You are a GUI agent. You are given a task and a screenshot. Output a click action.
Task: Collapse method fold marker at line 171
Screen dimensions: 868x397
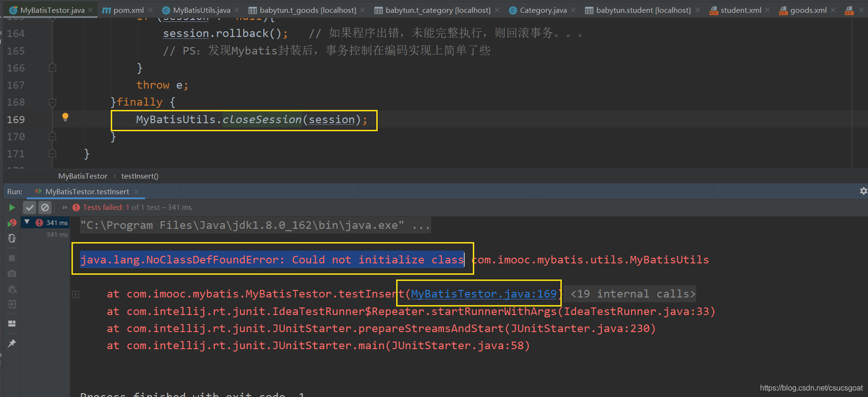53,153
